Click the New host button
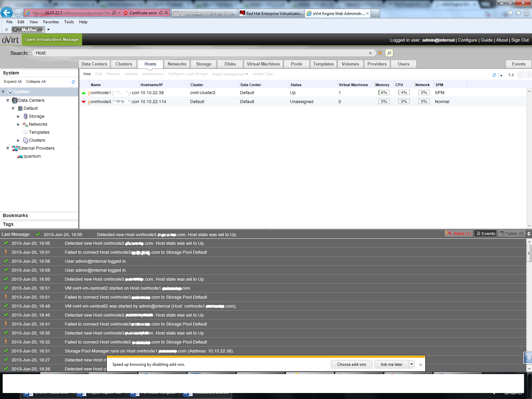Image resolution: width=532 pixels, height=399 pixels. 87,74
